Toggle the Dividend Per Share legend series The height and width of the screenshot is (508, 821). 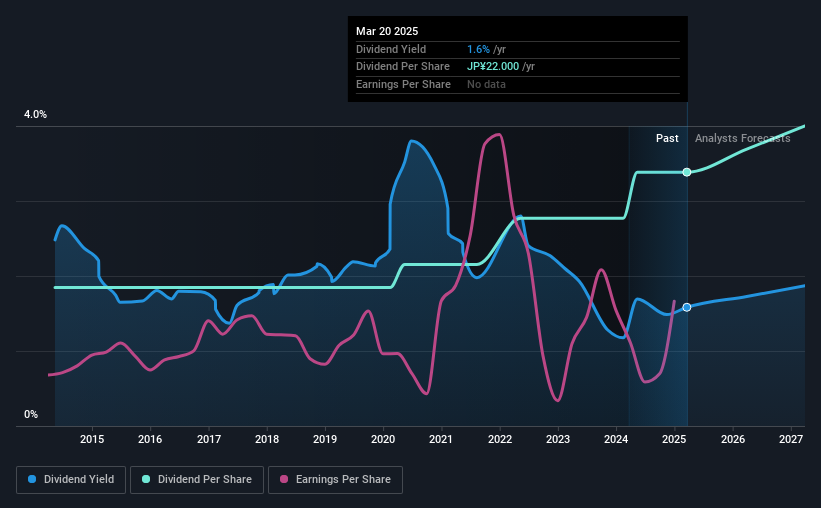coord(197,480)
